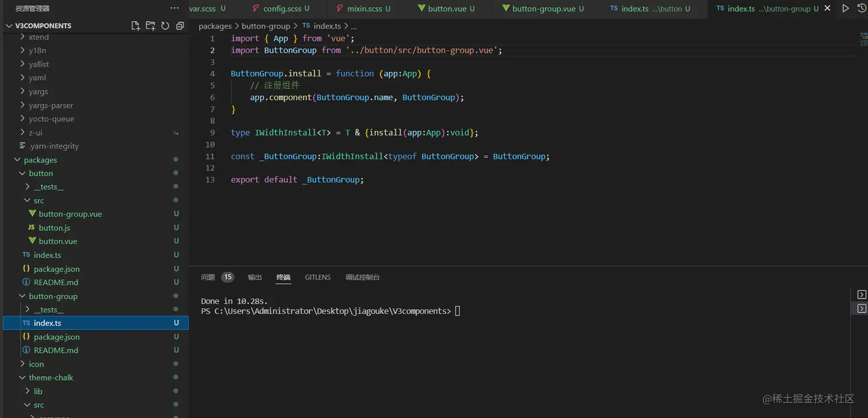Click the TS icon of index.ts under button folder
This screenshot has height=418, width=868.
[x=26, y=254]
